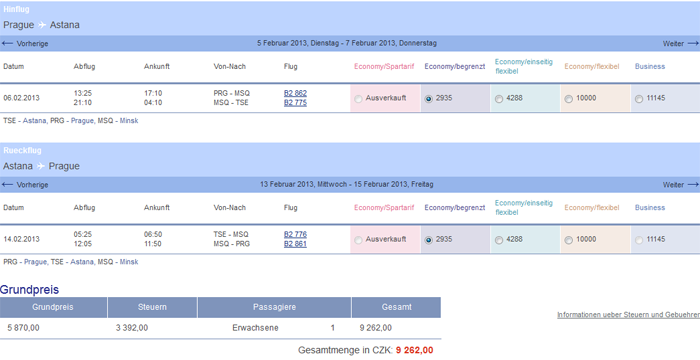700x360 pixels.
Task: Open flight B2 775 details
Action: (x=295, y=103)
